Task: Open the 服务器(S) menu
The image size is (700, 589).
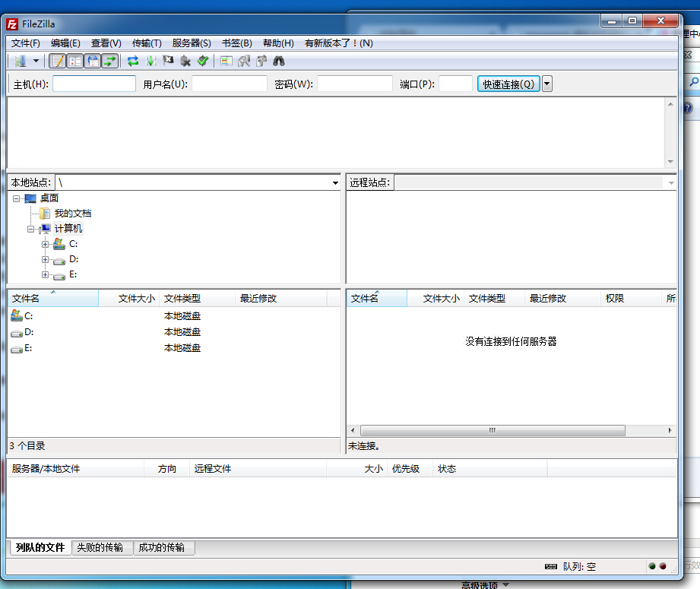Action: coord(192,43)
